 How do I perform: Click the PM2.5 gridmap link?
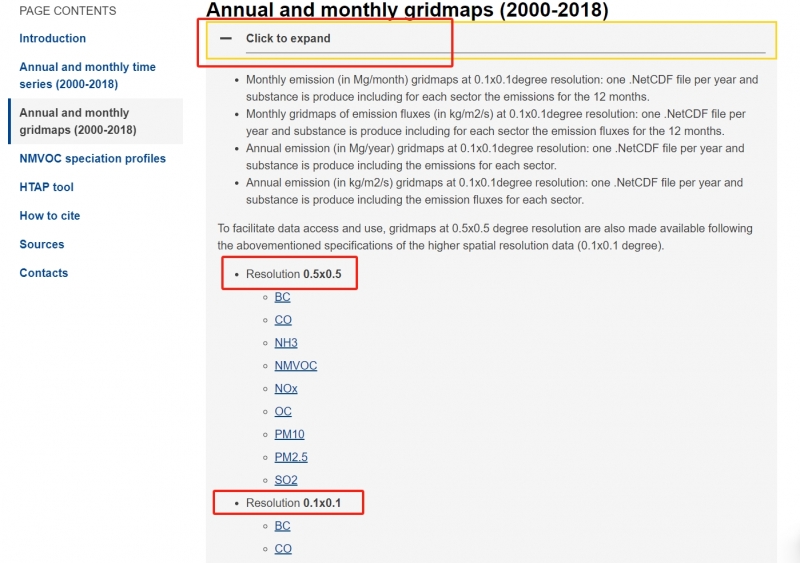[291, 457]
